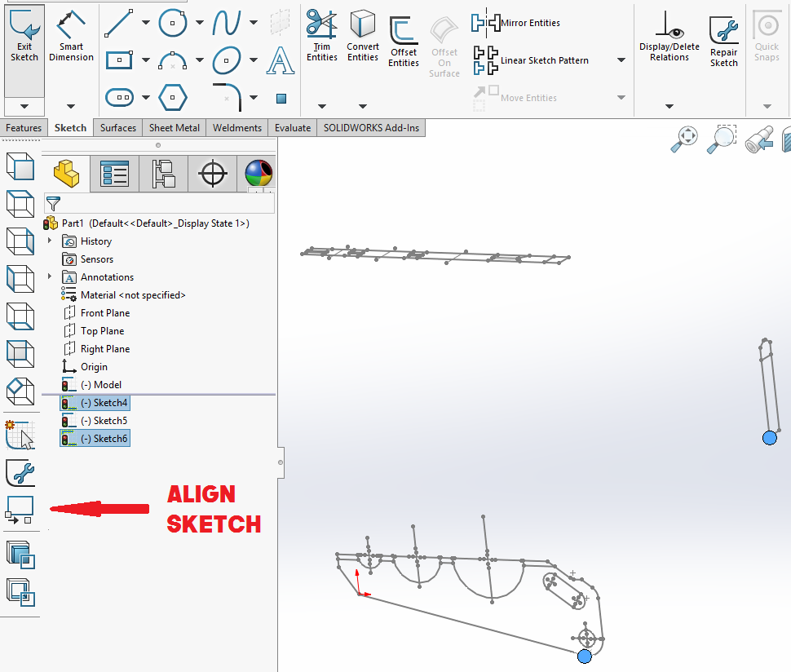This screenshot has width=791, height=672.
Task: Select Right Plane in the tree
Action: coord(97,348)
